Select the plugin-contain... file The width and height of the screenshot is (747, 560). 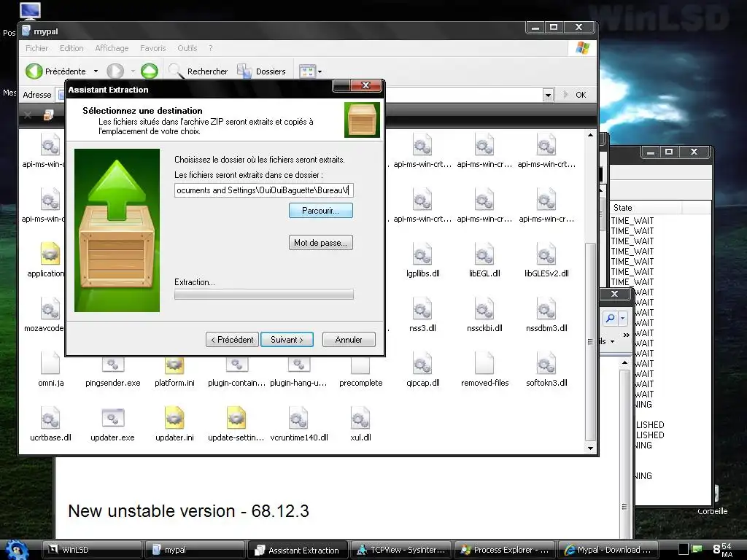(x=236, y=373)
